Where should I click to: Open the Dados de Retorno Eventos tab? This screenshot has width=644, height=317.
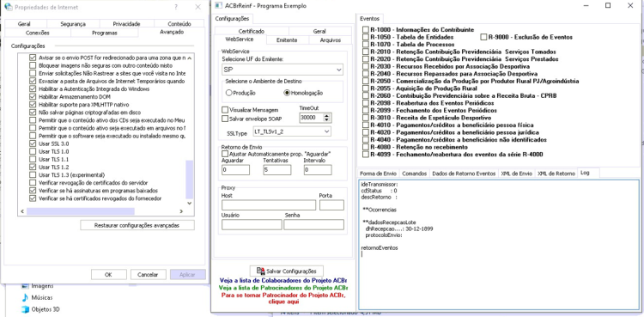click(464, 174)
